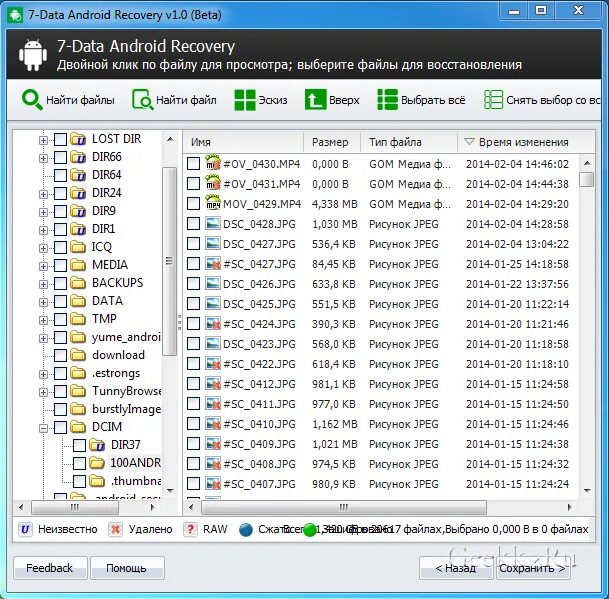This screenshot has width=609, height=599.
Task: Expand the BACKUPS folder node
Action: pyautogui.click(x=44, y=284)
